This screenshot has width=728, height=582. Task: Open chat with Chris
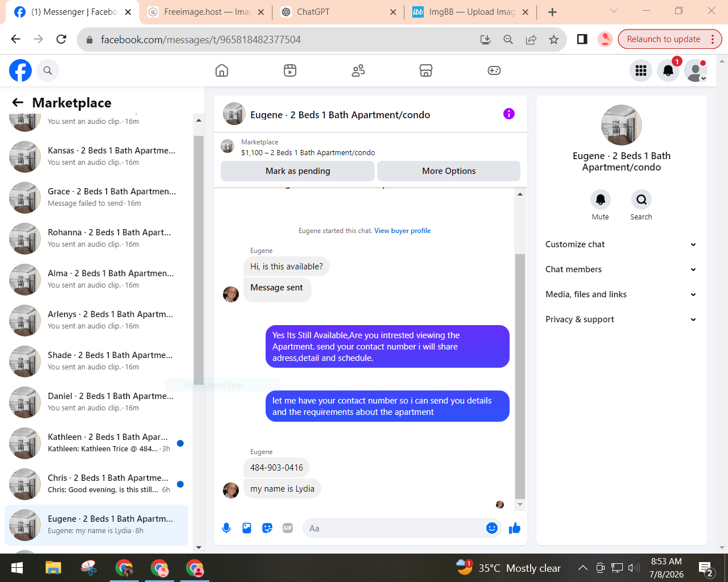[97, 484]
